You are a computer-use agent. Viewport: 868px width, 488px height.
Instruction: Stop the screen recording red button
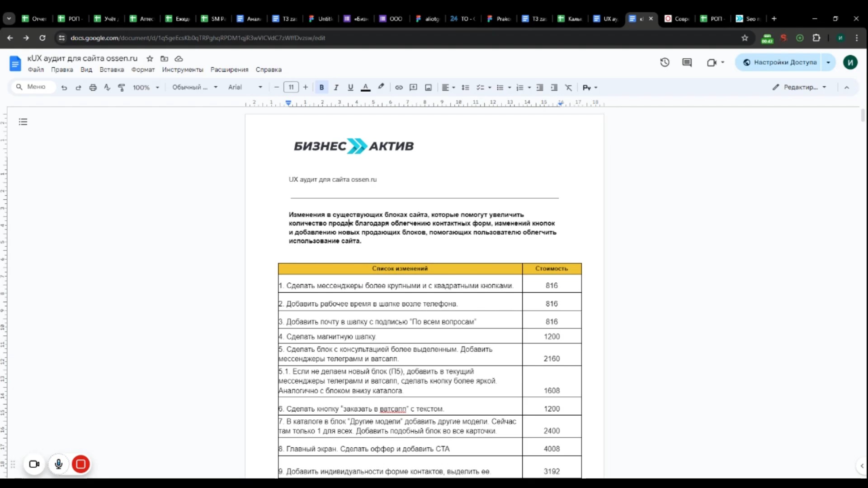pyautogui.click(x=81, y=464)
